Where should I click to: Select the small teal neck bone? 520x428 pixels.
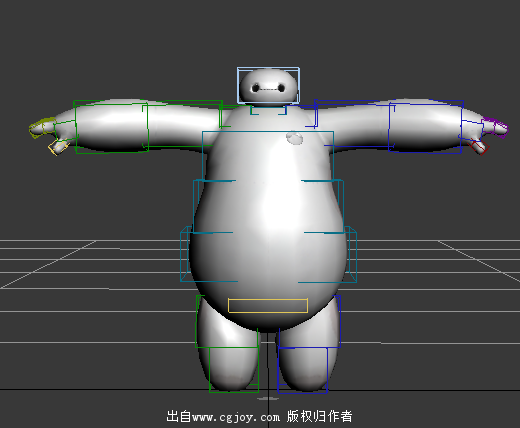point(268,110)
